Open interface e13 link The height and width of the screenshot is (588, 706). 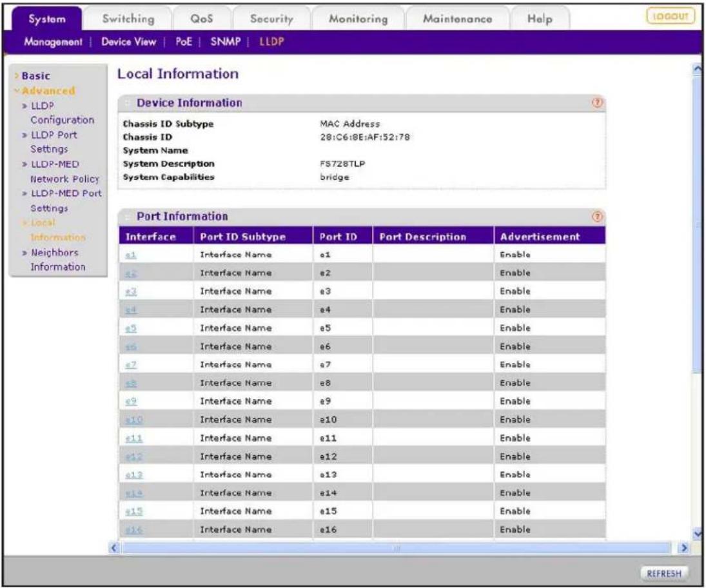(133, 475)
